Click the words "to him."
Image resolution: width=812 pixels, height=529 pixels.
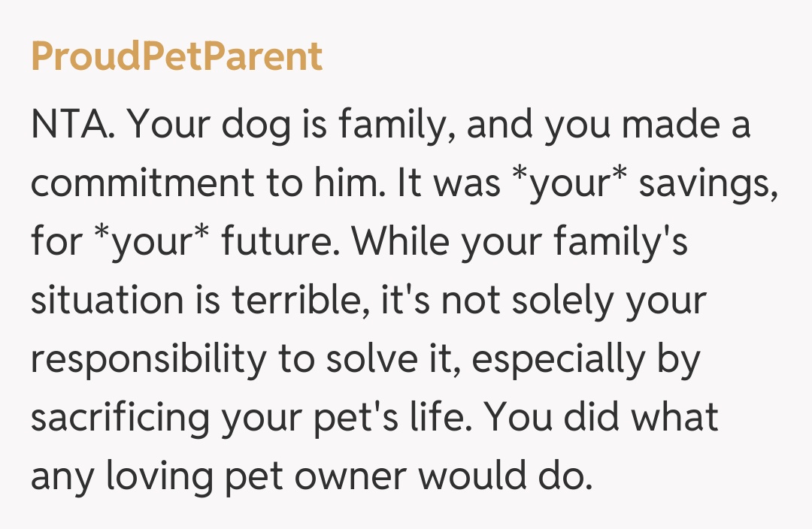pos(324,184)
